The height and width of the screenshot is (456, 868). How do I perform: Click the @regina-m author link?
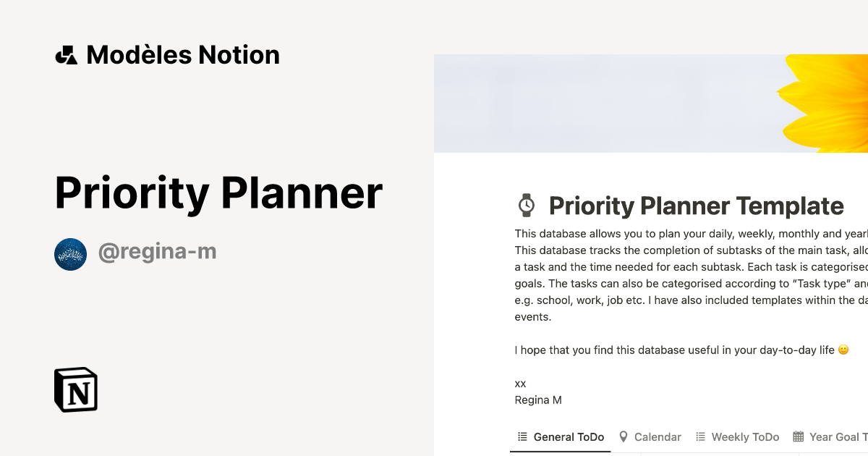158,251
